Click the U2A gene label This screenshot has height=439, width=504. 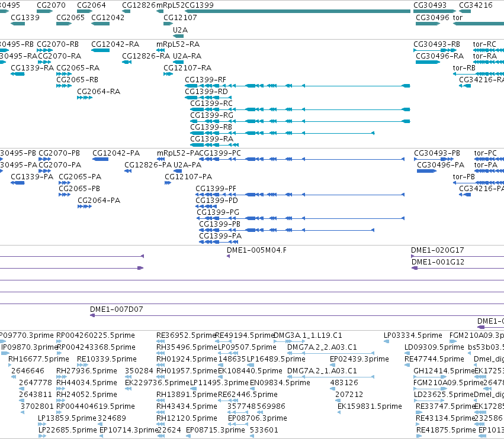tap(180, 30)
